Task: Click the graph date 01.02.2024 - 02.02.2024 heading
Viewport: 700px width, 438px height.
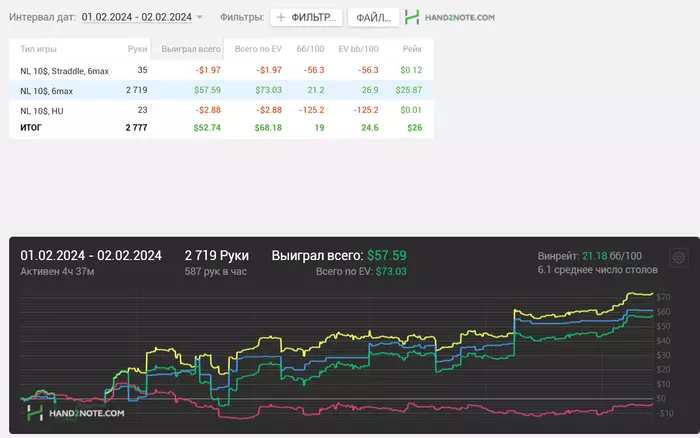Action: [91, 255]
